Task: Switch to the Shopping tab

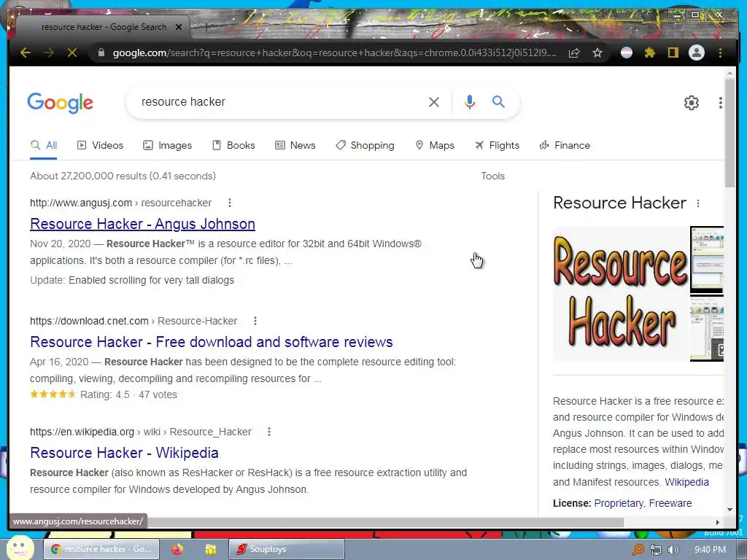Action: pos(365,145)
